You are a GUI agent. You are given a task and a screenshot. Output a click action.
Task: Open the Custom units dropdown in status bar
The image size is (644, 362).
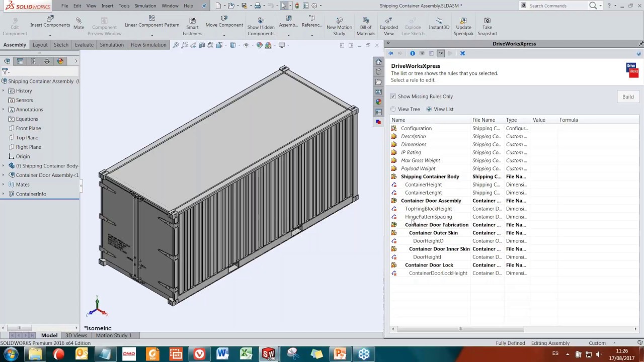[x=614, y=343]
